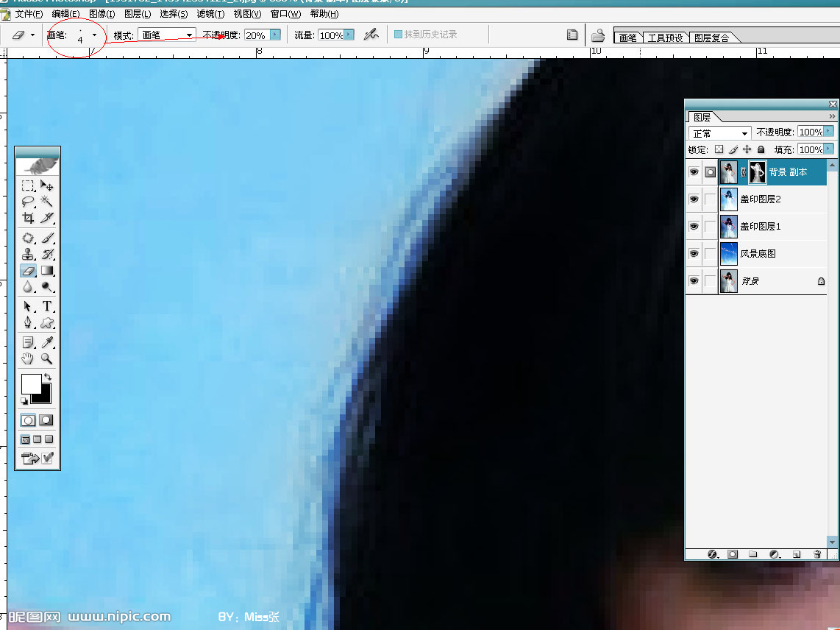The image size is (840, 630).
Task: Select the Blur (water drop) tool
Action: [28, 287]
